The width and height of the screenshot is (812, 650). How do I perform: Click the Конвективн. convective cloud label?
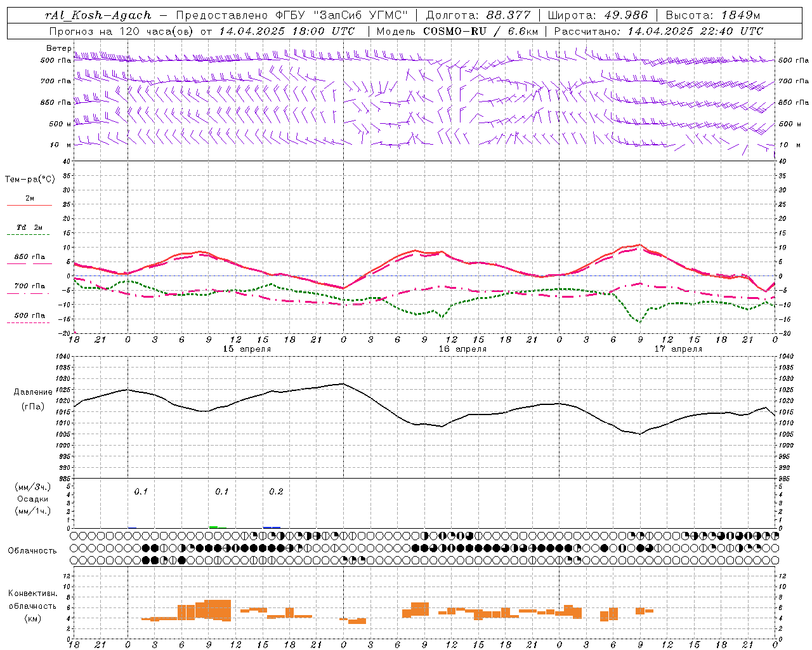[33, 594]
